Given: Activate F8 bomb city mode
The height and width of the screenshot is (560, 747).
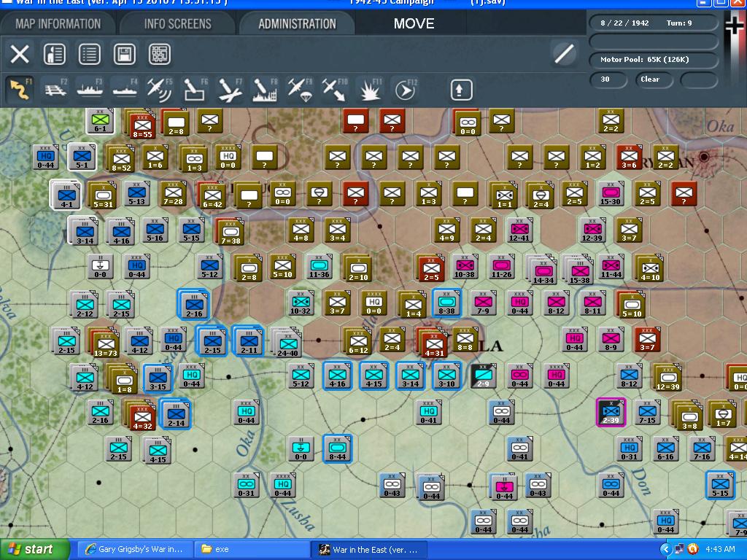Looking at the screenshot, I should [x=265, y=90].
